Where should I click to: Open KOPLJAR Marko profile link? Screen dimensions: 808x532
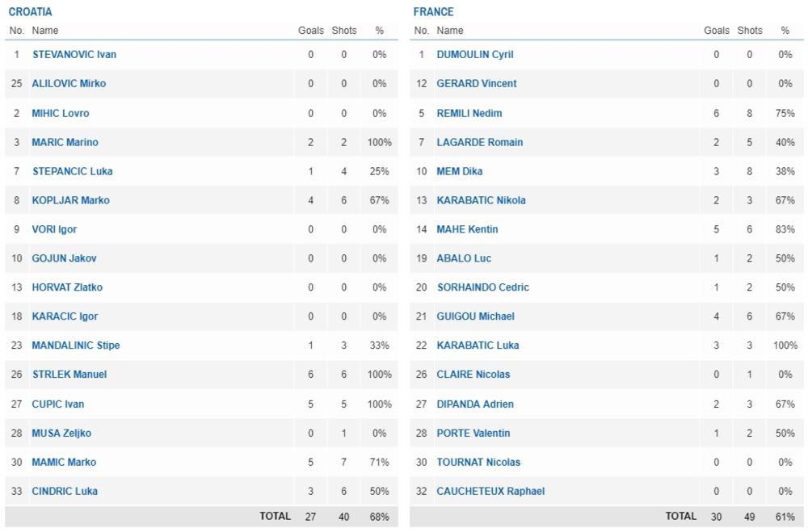pyautogui.click(x=71, y=200)
